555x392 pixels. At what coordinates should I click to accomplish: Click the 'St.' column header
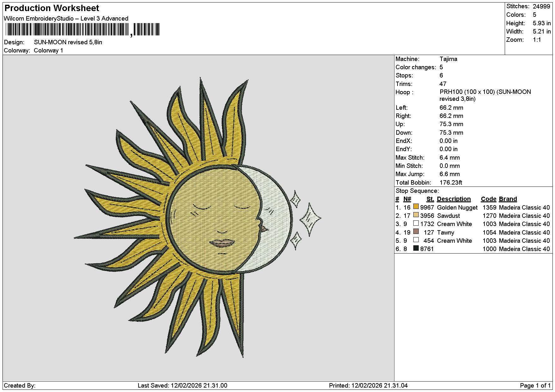click(430, 199)
